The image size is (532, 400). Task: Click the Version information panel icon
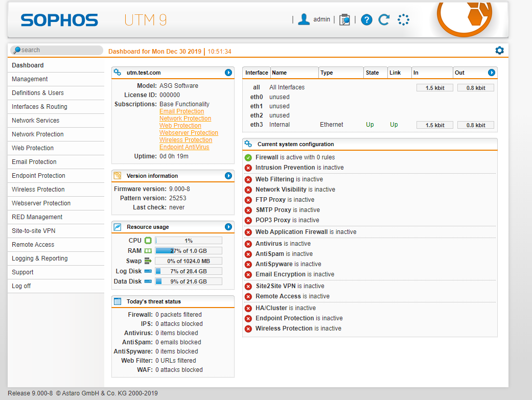tap(118, 176)
